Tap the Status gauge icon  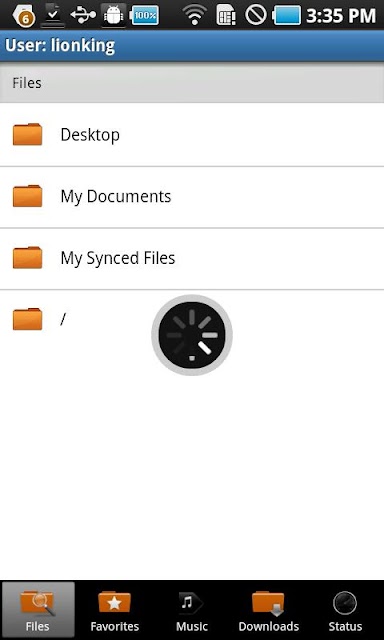coord(345,603)
